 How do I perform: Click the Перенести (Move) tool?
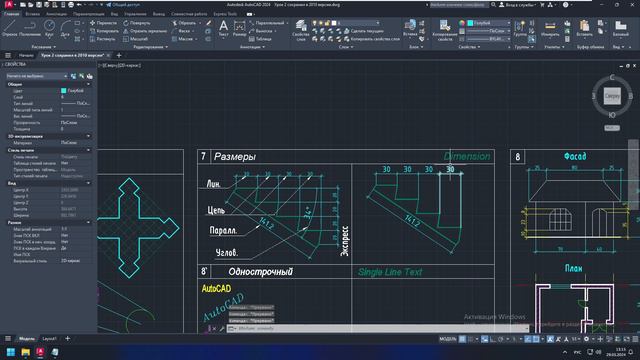pyautogui.click(x=103, y=23)
